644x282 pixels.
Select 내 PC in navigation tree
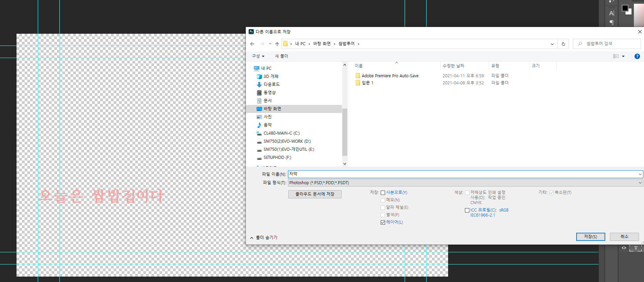(x=266, y=68)
